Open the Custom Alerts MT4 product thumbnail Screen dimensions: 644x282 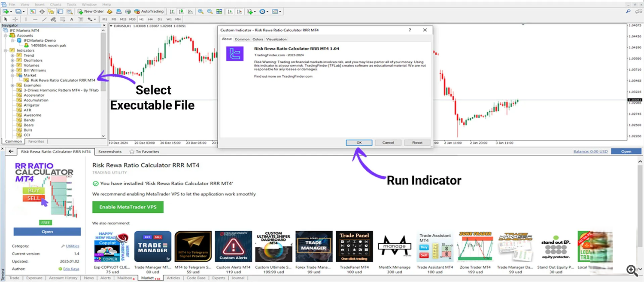(x=233, y=246)
